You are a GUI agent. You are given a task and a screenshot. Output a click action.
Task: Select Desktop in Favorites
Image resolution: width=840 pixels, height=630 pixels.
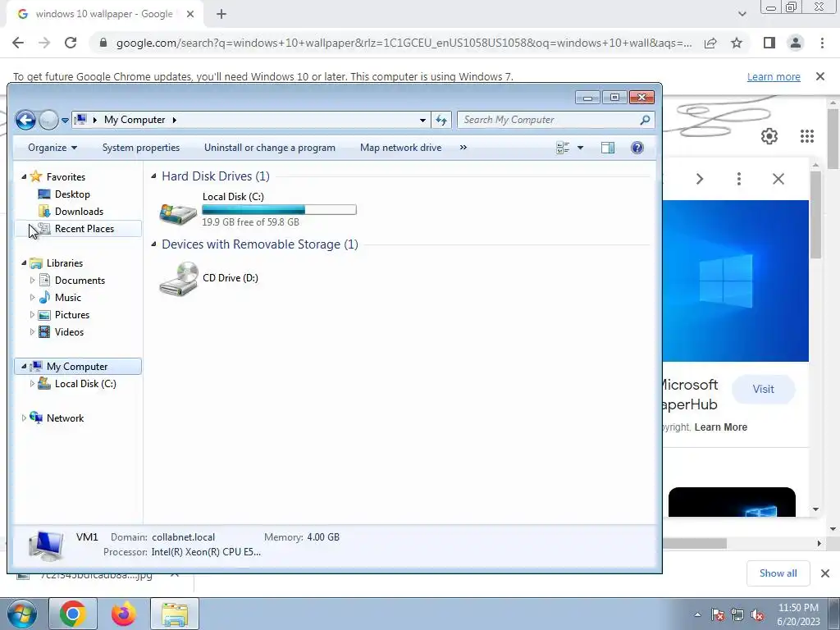tap(72, 194)
